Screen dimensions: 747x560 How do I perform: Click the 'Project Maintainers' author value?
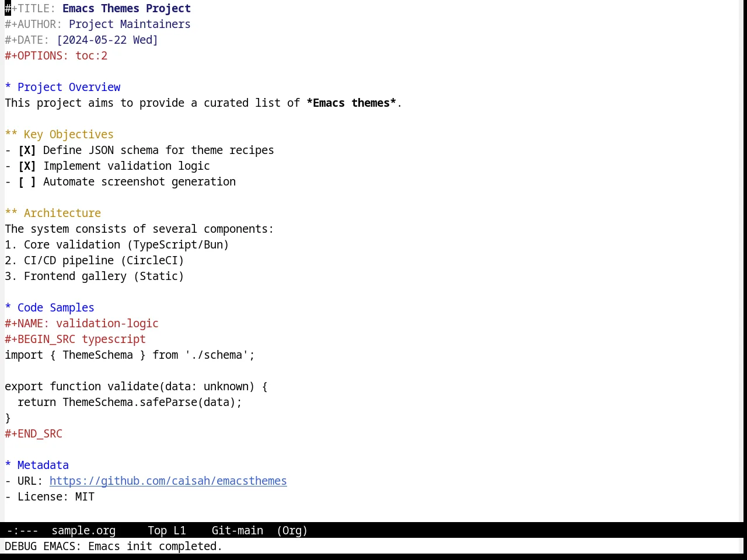[130, 24]
